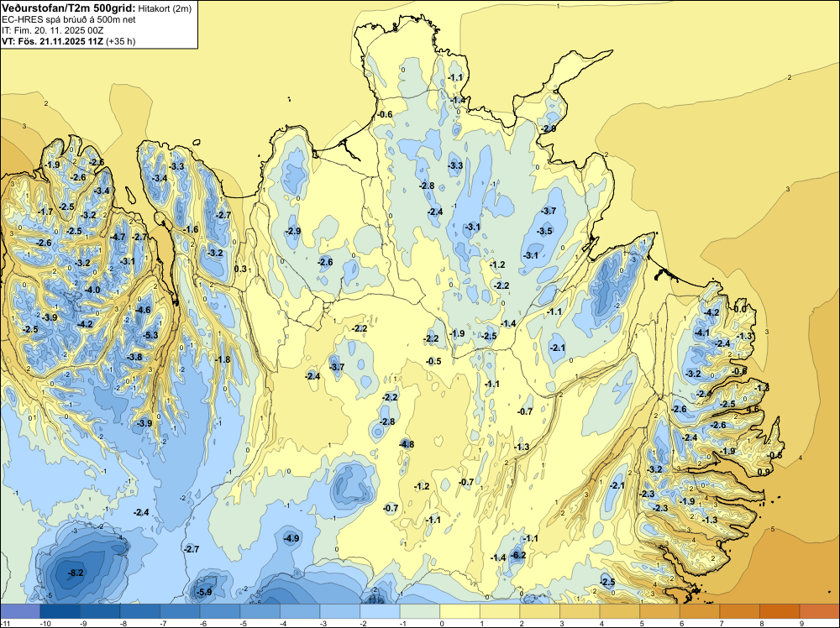The height and width of the screenshot is (628, 840).
Task: Click the 0.3 temperature label
Action: point(241,269)
